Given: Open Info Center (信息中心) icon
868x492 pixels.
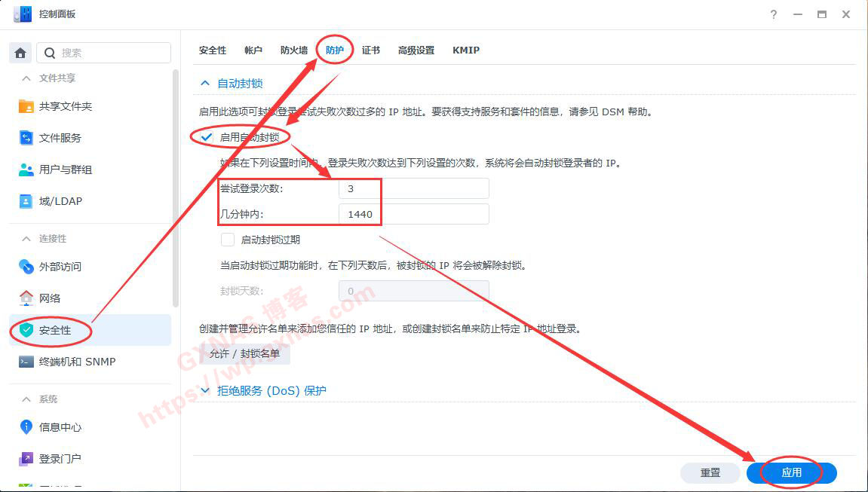Looking at the screenshot, I should point(26,427).
